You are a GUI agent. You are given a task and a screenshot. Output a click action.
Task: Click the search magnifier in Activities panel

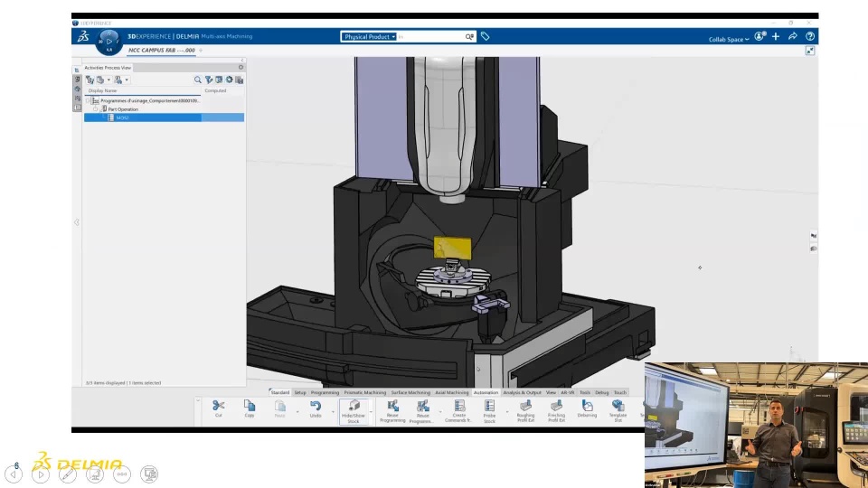[198, 80]
